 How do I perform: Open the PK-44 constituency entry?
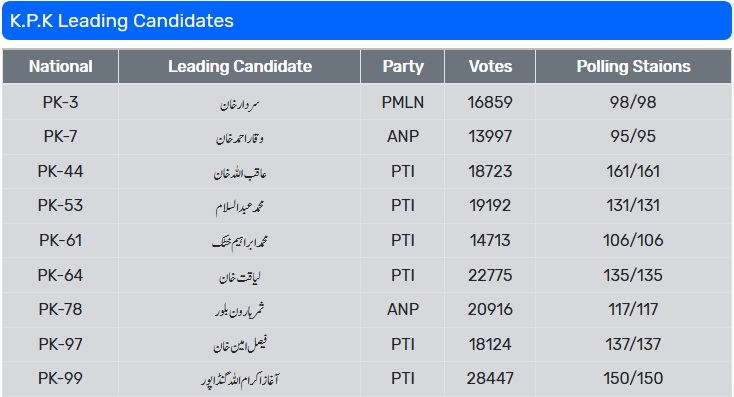click(x=60, y=171)
